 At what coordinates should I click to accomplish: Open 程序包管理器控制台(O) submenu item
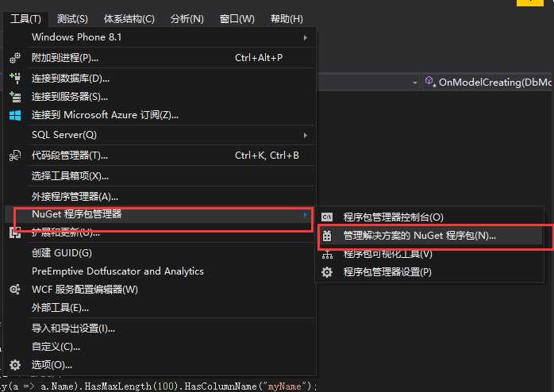[430, 217]
